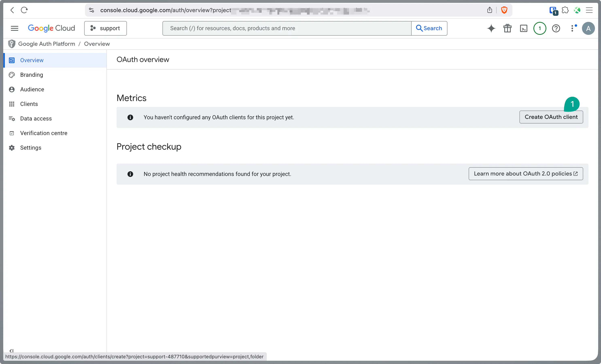The height and width of the screenshot is (364, 601).
Task: Activate Cloud Shell terminal icon
Action: pyautogui.click(x=523, y=28)
